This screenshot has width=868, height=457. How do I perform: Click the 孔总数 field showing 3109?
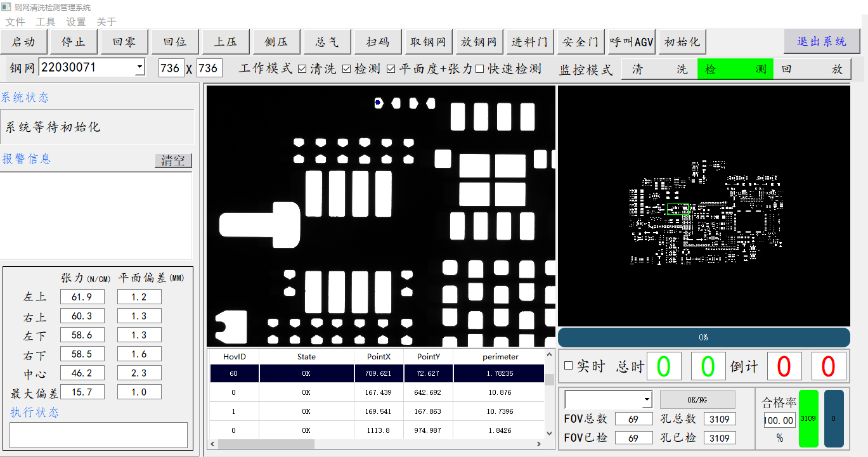(x=719, y=418)
